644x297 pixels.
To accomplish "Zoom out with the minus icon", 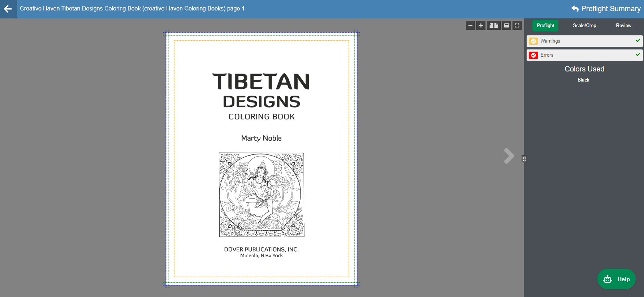I will tap(470, 26).
